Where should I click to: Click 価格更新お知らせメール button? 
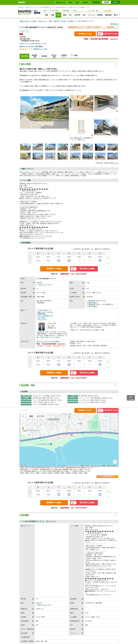pyautogui.click(x=76, y=27)
